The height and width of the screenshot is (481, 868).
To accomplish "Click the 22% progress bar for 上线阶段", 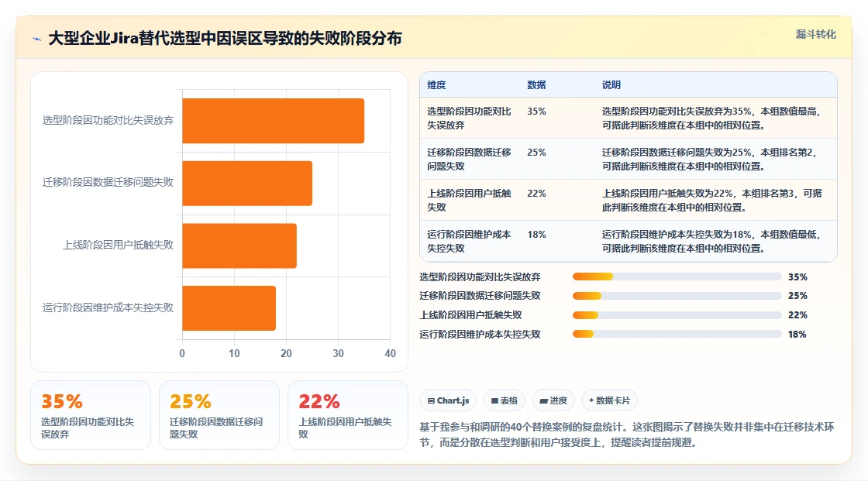I will click(677, 315).
